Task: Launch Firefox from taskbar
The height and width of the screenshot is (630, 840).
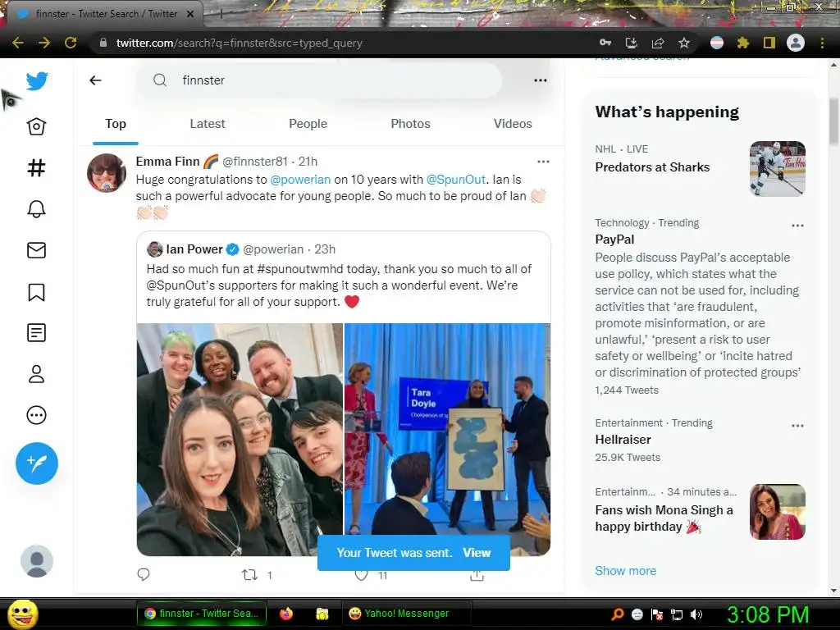Action: (x=286, y=614)
